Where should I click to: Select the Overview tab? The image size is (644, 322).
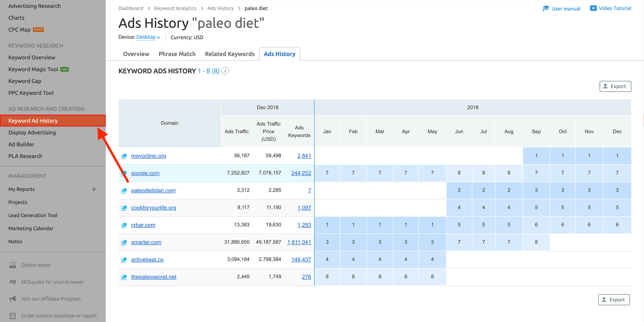coord(136,54)
